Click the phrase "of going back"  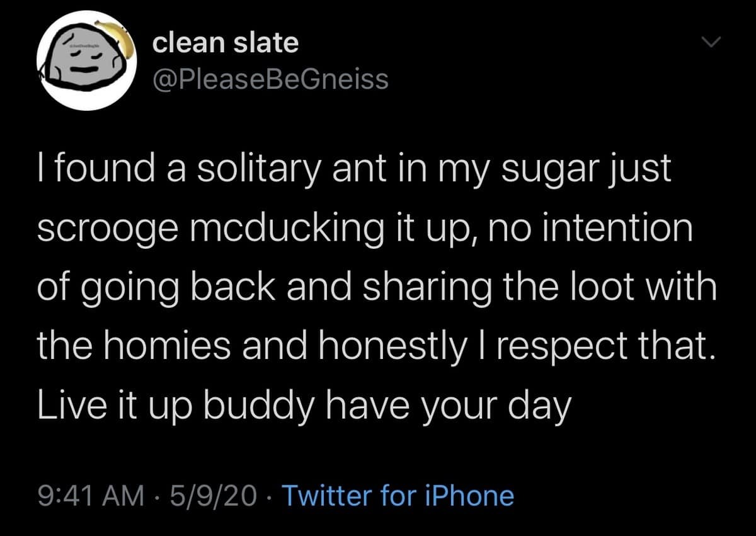tap(156, 287)
